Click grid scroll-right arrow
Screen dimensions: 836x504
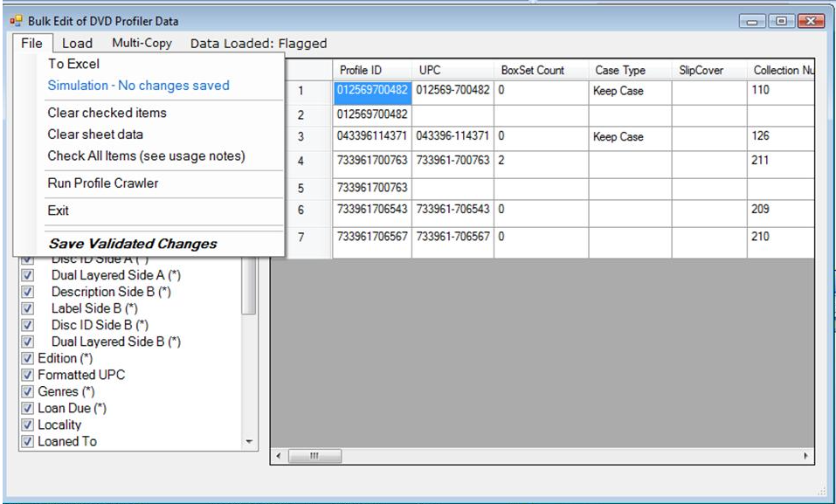(805, 456)
